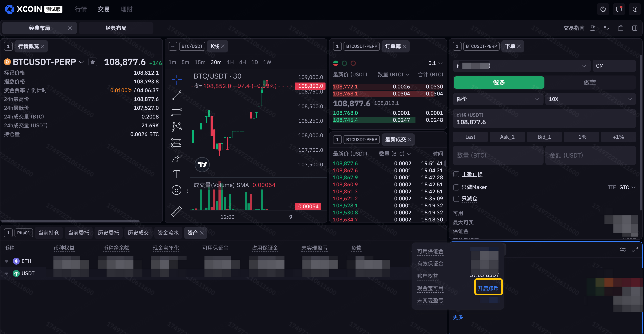
Task: Select the trend line drawing tool
Action: [176, 95]
